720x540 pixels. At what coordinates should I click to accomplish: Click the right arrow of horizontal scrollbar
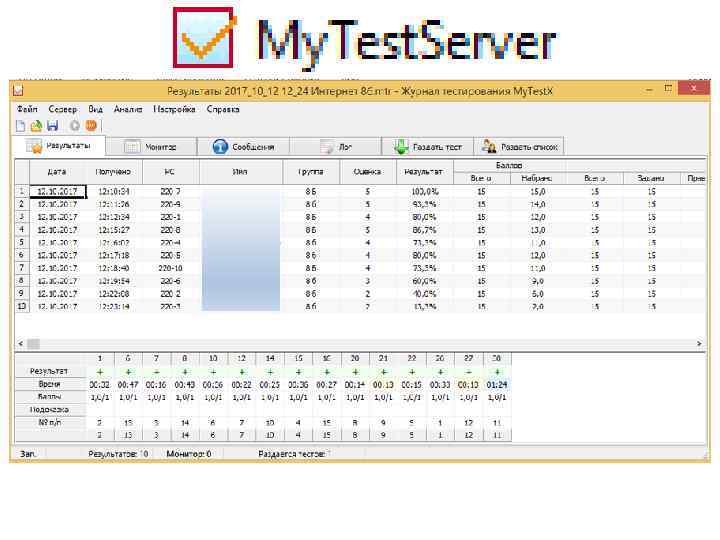(x=699, y=343)
